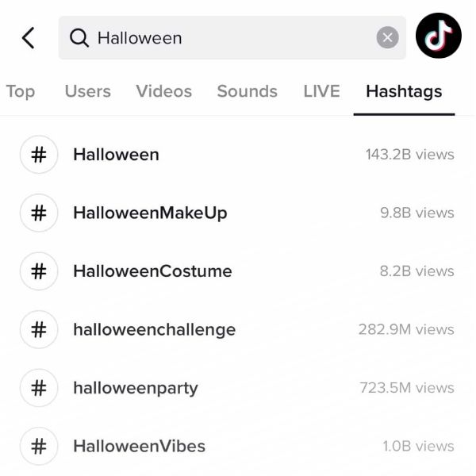This screenshot has height=476, width=476.
Task: Tap the hash icon beside Halloween
Action: pos(39,155)
